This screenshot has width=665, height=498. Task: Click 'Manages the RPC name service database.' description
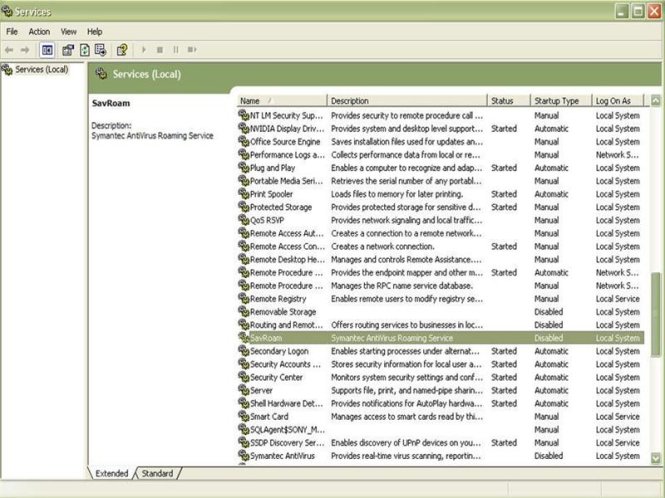pos(402,285)
